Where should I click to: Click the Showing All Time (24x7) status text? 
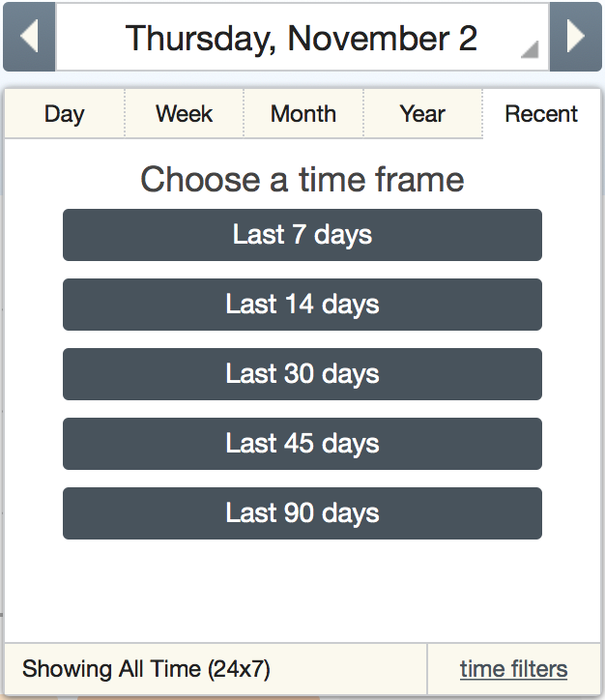146,669
